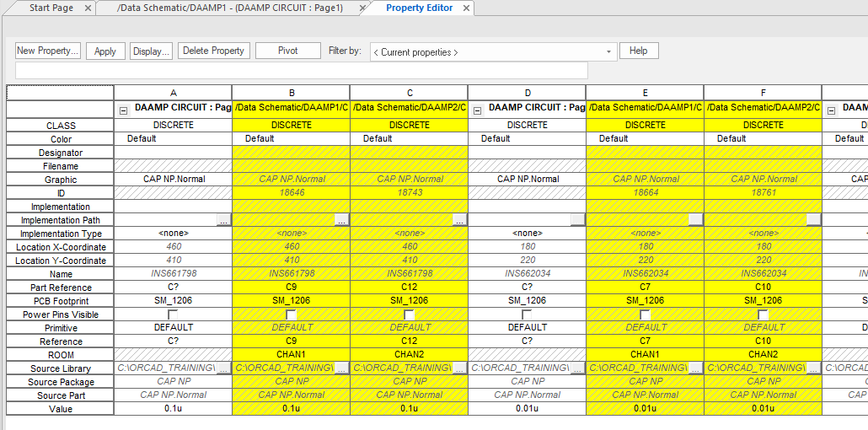The height and width of the screenshot is (430, 868).
Task: Click Graphic cell CAP NP.Normal in column D
Action: click(x=527, y=179)
